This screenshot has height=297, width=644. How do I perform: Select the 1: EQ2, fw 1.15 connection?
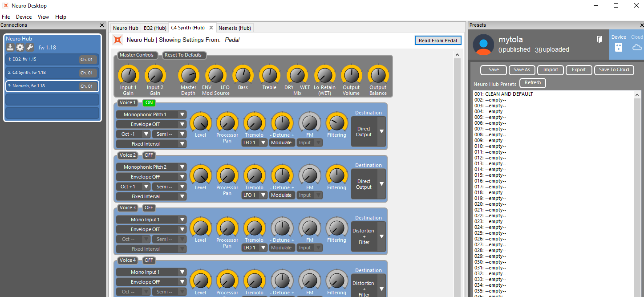pos(52,59)
